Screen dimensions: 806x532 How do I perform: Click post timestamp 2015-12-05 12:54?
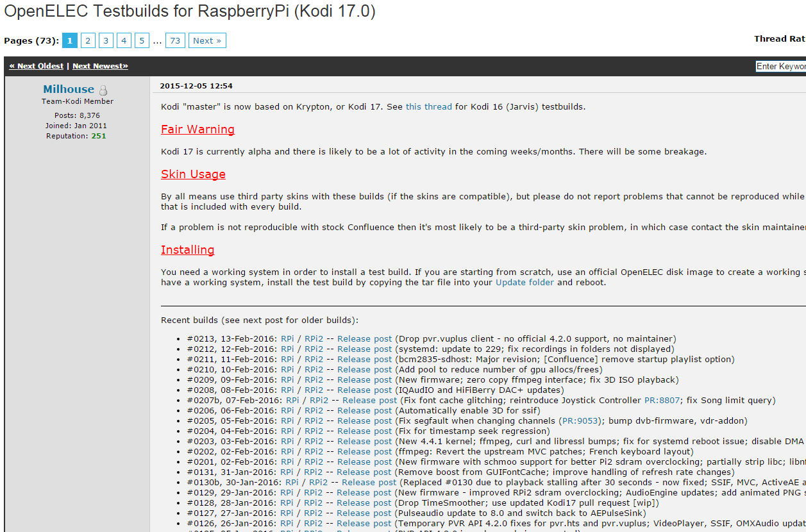click(196, 86)
